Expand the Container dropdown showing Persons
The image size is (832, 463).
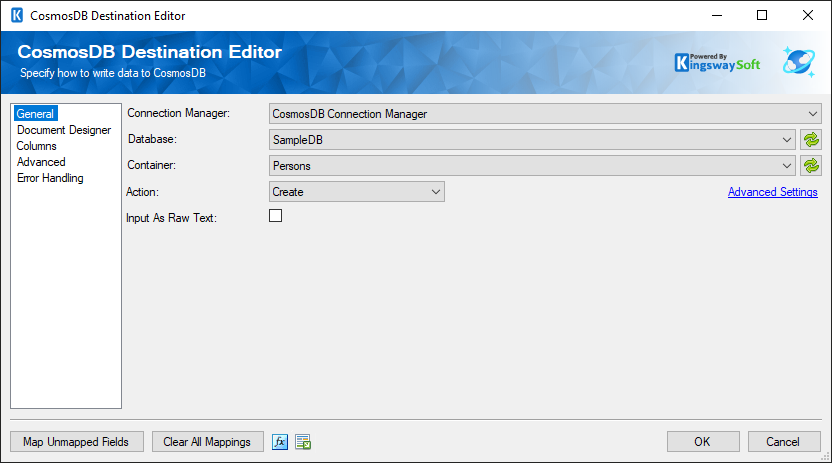(532, 166)
